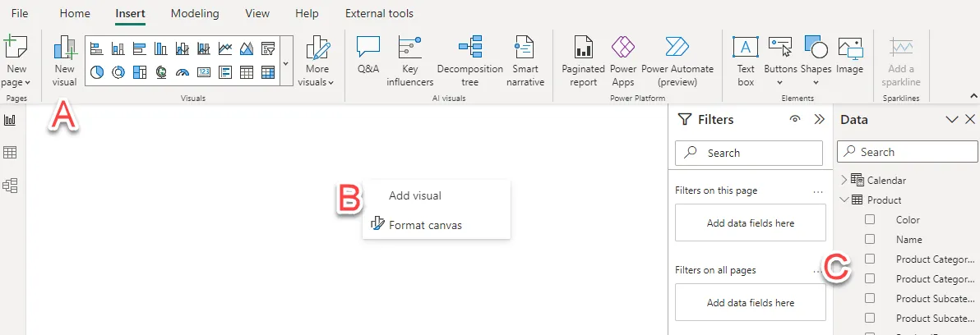
Task: Click the Data pane Search box
Action: (x=908, y=152)
